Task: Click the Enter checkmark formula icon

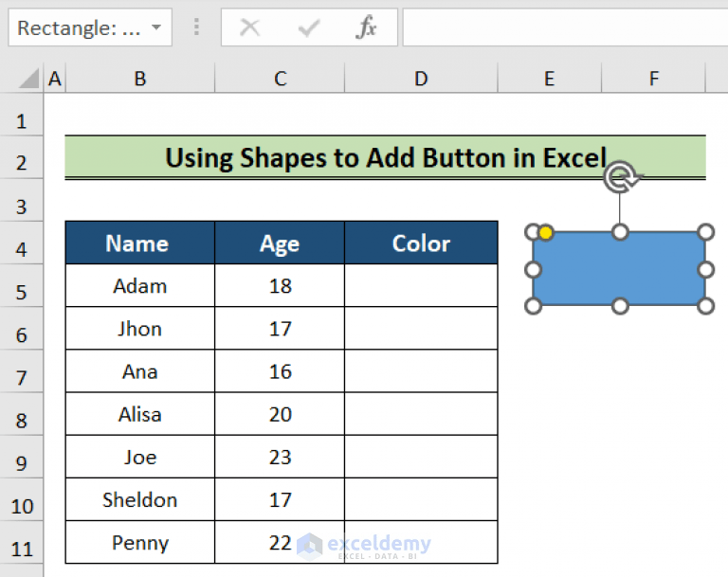Action: [x=308, y=27]
